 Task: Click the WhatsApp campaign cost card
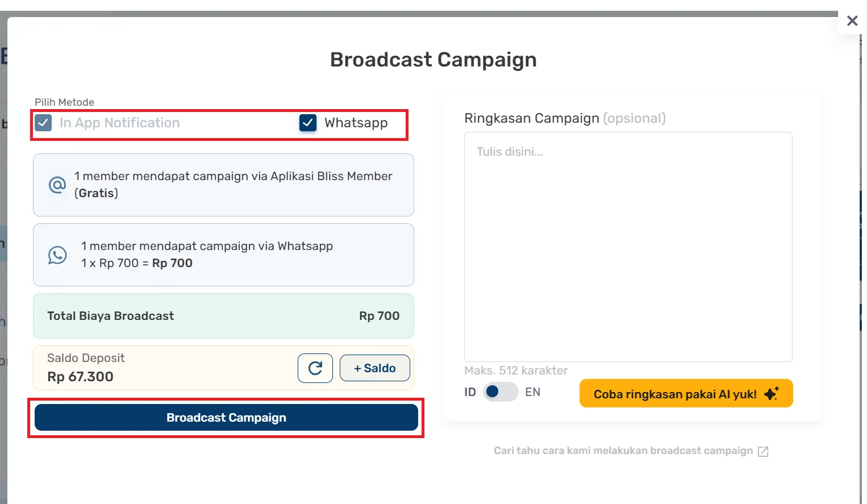tap(223, 255)
